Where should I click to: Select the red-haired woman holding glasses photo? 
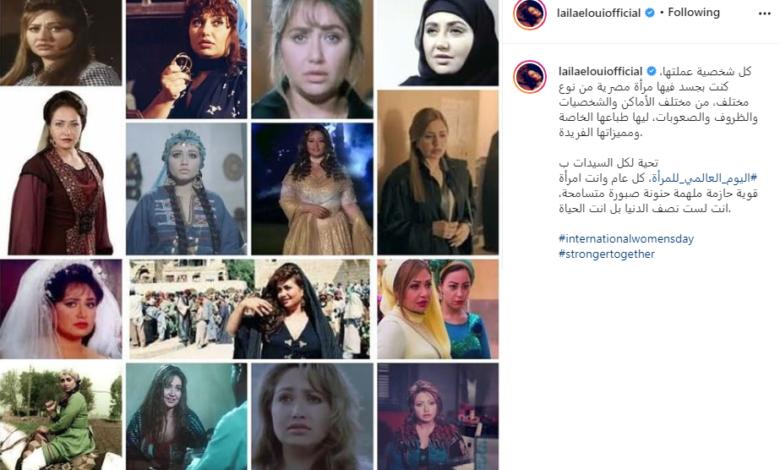point(186,59)
